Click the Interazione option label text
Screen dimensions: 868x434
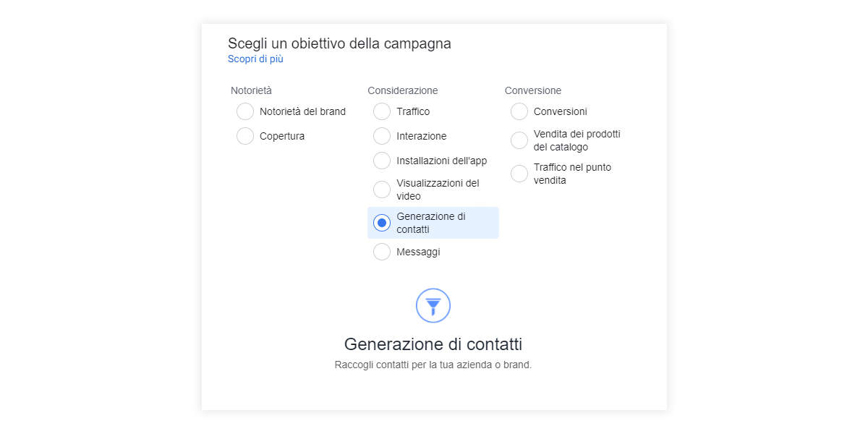(x=422, y=136)
